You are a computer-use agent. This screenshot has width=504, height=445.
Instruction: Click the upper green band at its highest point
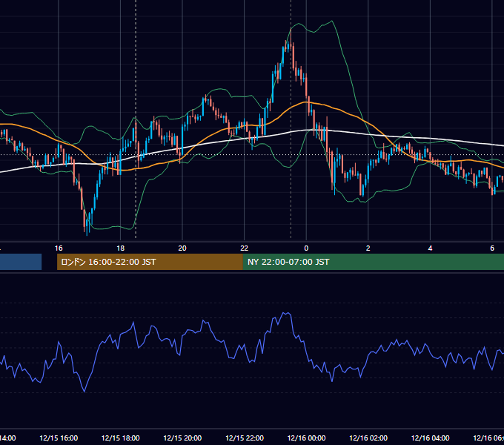(332, 22)
